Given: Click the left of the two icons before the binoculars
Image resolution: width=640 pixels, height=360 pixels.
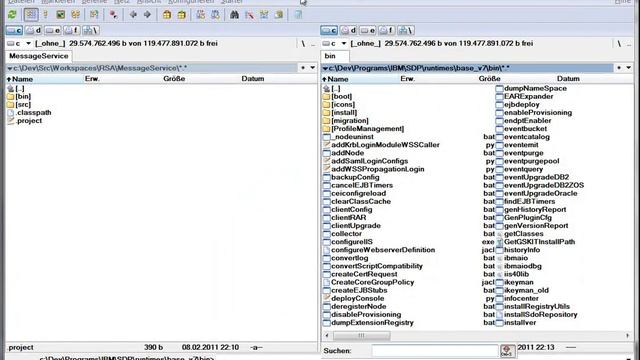Looking at the screenshot, I should (x=200, y=15).
